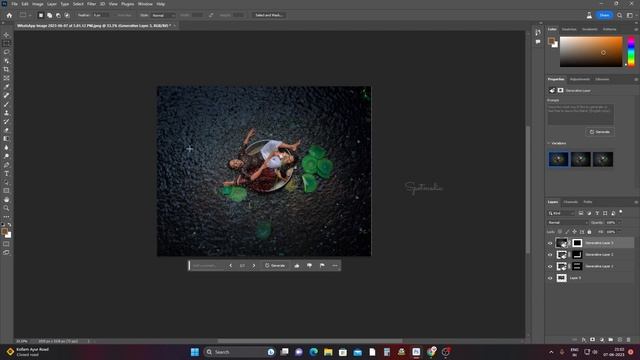
Task: Switch to the Channels tab
Action: tap(571, 202)
